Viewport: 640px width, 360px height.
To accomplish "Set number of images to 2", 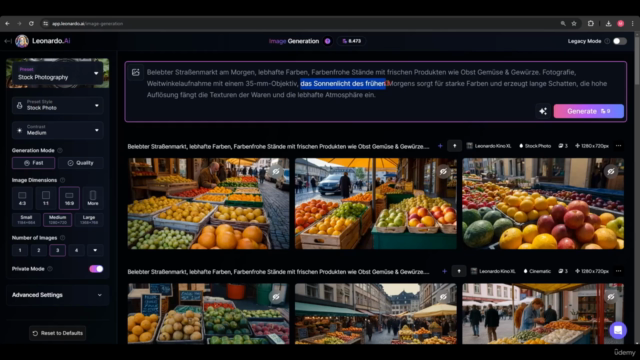I will [x=39, y=250].
